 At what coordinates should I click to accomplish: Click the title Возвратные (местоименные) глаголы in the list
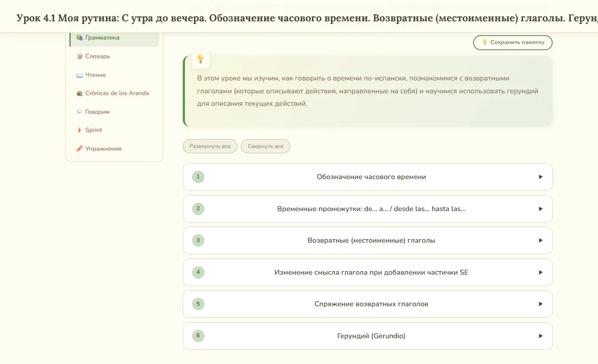[x=371, y=240]
